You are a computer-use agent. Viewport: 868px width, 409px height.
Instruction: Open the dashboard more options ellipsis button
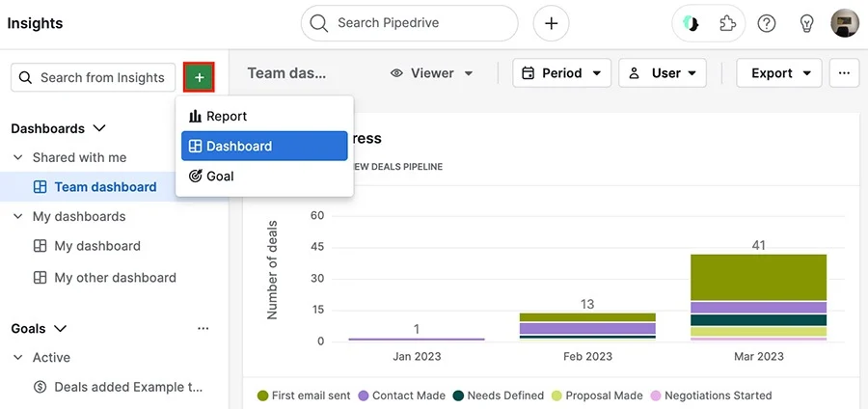coord(845,73)
